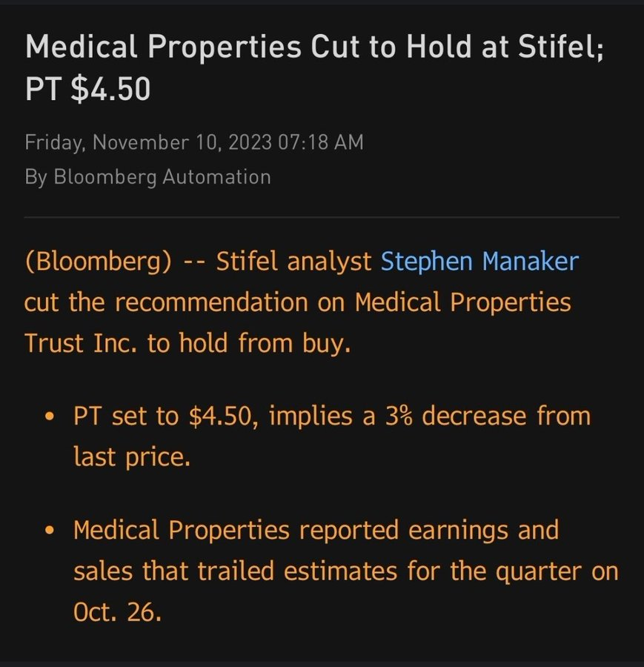Click the "By Bloomberg Automation" byline
The height and width of the screenshot is (667, 644).
click(x=147, y=177)
